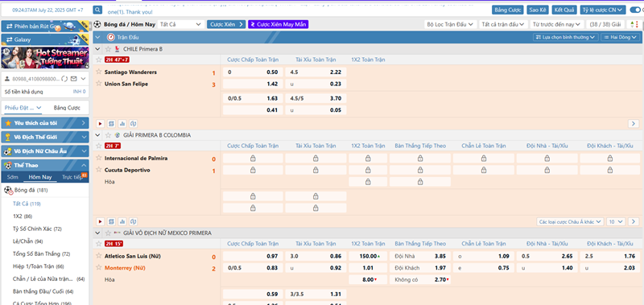Open Bảng Cược tab in sidebar
Screen dimensions: 644x305
pos(67,108)
